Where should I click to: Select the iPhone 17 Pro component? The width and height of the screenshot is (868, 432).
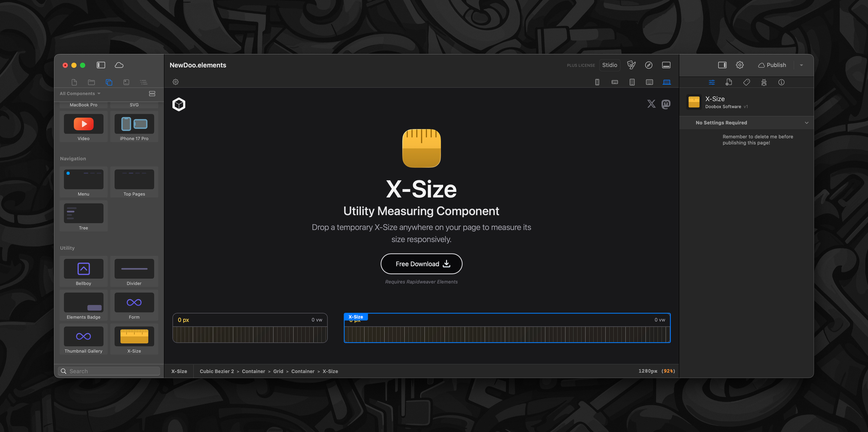(134, 127)
